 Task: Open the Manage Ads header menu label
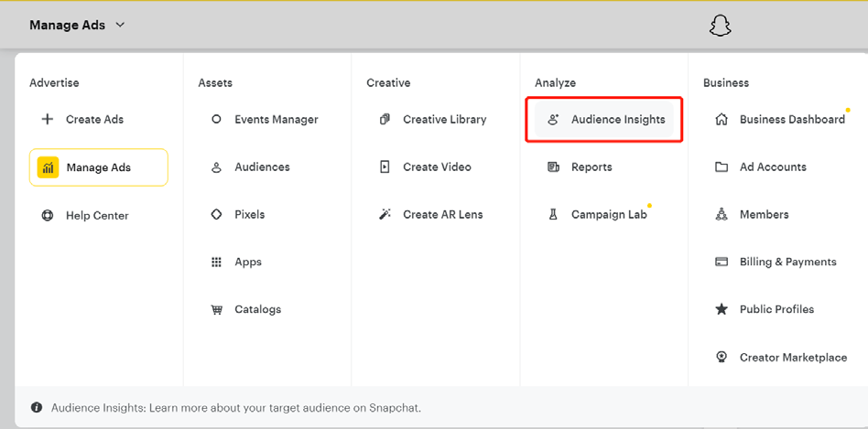point(67,25)
